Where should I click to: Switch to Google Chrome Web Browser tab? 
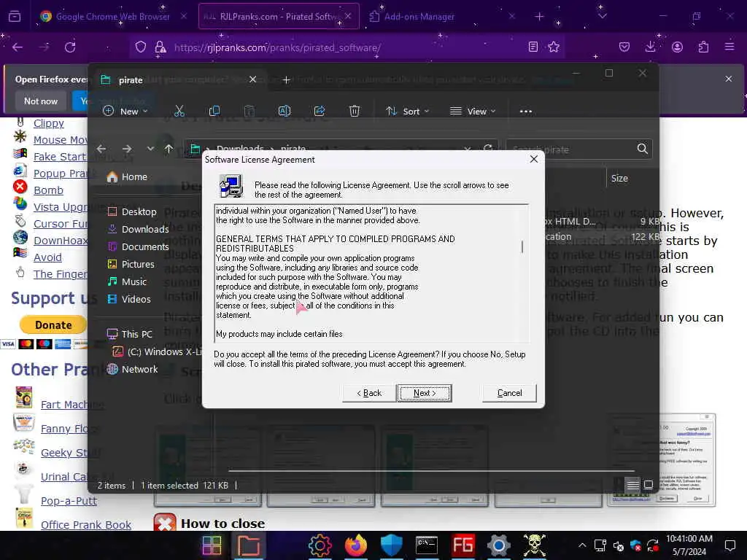[113, 17]
